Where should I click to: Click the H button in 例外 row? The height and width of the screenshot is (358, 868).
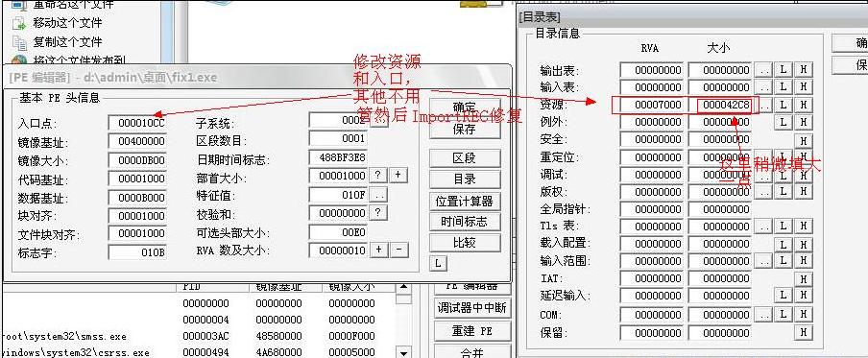(x=803, y=122)
